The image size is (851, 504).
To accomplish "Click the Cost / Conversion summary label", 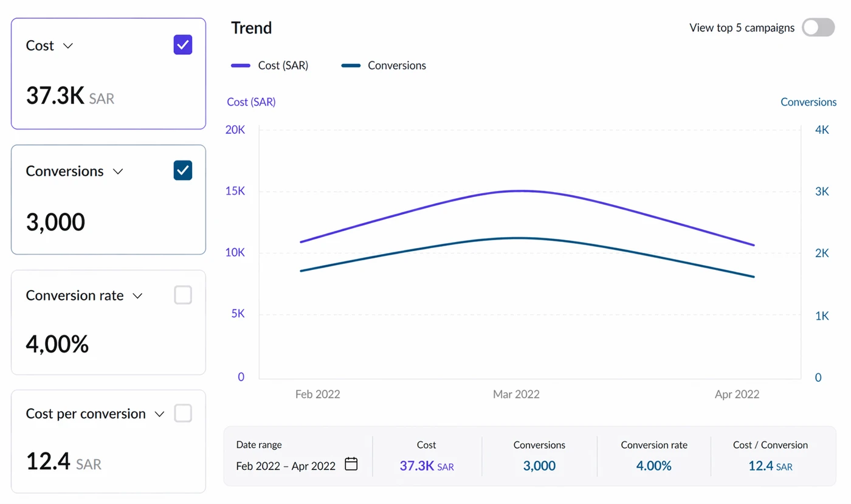I will tap(770, 444).
